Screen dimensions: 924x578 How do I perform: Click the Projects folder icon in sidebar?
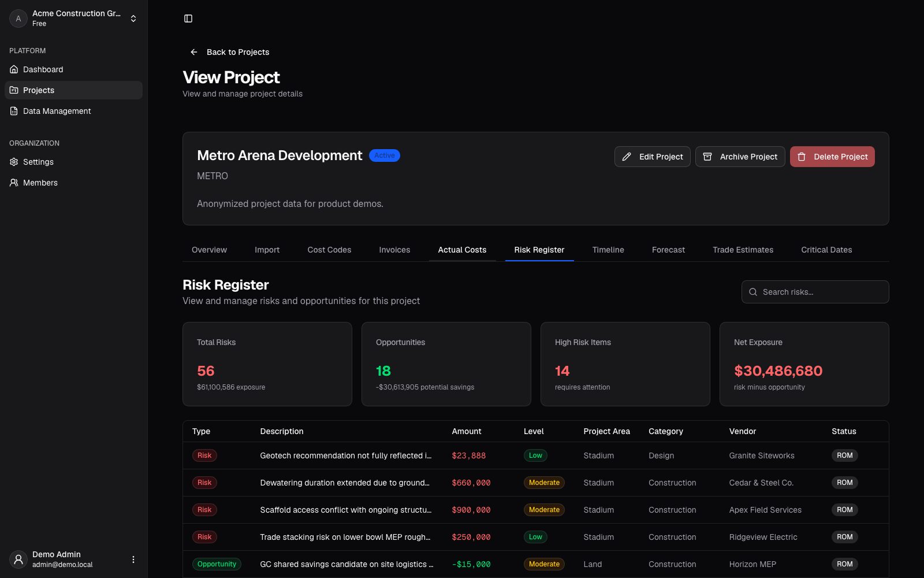(14, 90)
